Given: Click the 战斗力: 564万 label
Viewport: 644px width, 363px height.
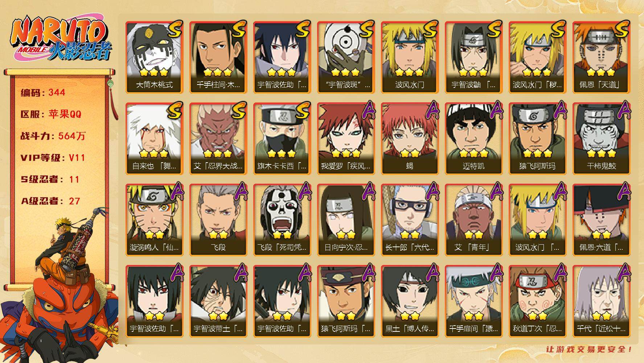Looking at the screenshot, I should (x=53, y=136).
